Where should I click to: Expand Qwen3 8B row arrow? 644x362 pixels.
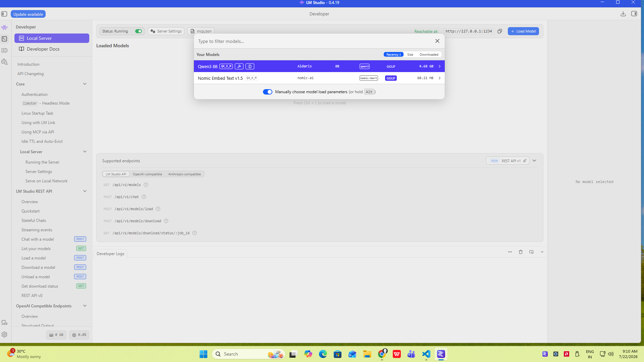(439, 66)
